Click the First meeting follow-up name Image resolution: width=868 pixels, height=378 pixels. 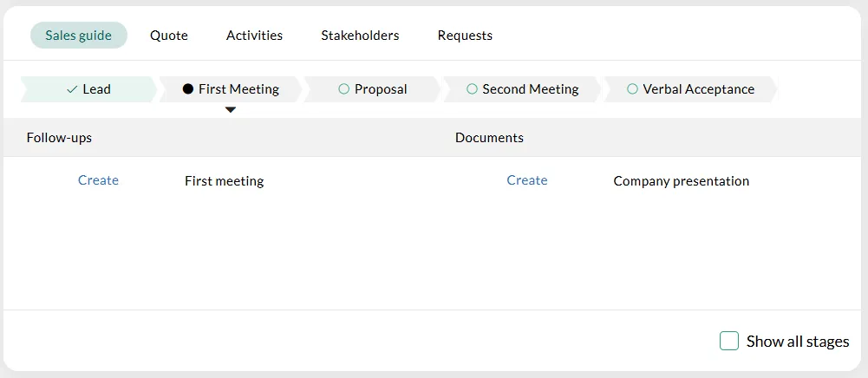(224, 181)
